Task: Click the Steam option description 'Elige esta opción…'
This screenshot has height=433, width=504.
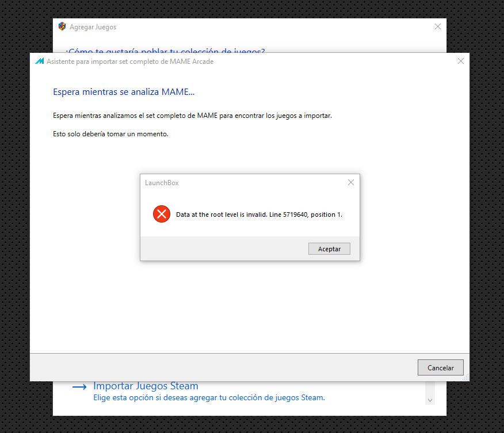Action: tap(209, 398)
